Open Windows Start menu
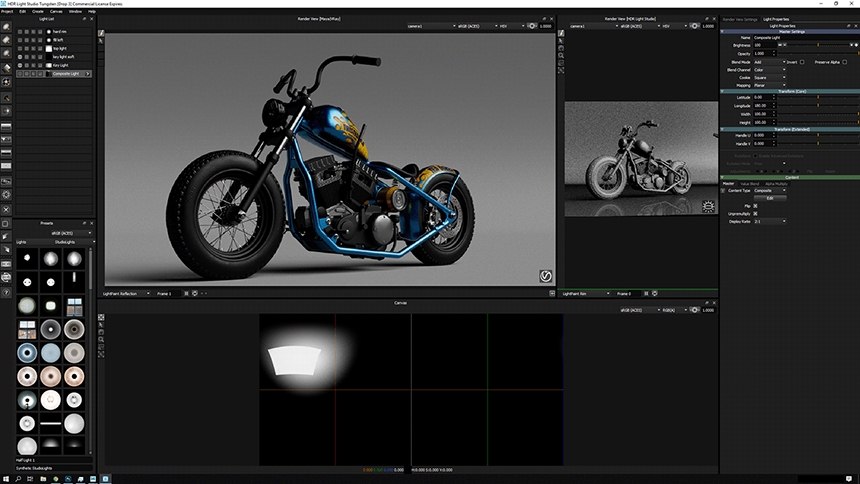The image size is (860, 484). point(5,479)
